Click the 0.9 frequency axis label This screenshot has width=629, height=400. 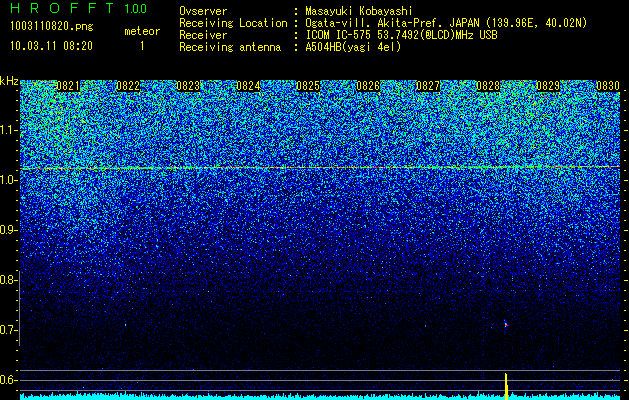(7, 230)
